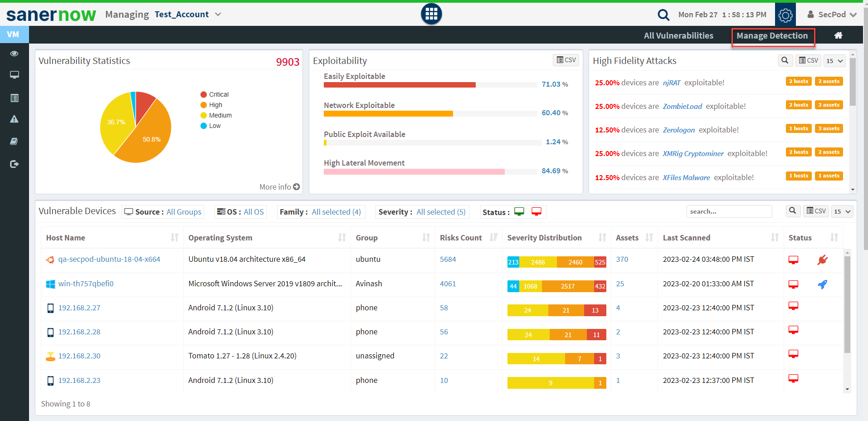Open the qa-secpod-ubuntu-18-04-x664 host link

[x=109, y=259]
